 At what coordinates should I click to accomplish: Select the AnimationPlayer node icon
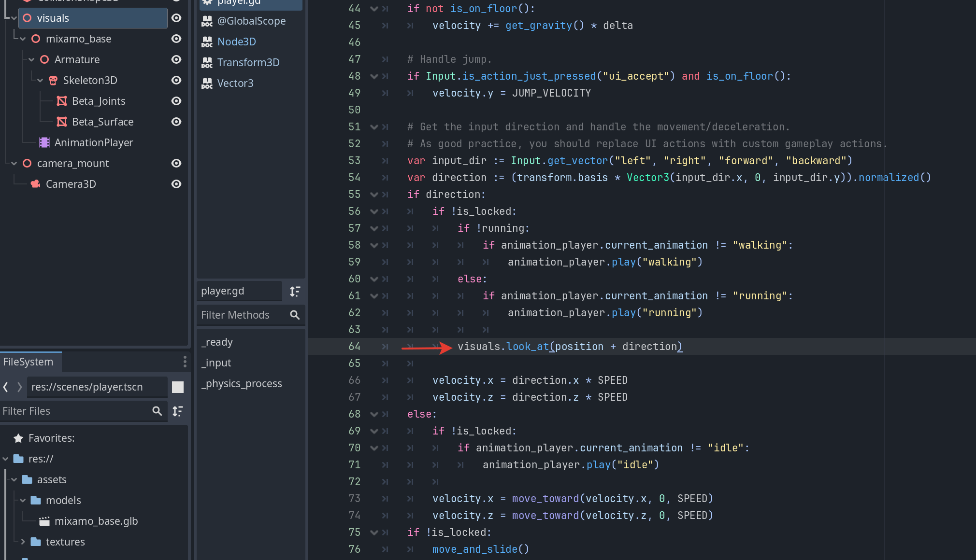tap(44, 142)
